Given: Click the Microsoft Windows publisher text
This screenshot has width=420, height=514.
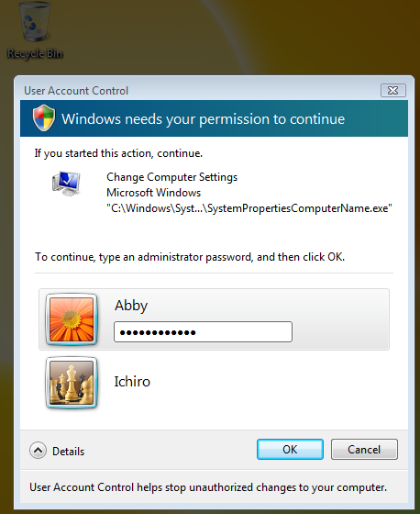Looking at the screenshot, I should [x=154, y=193].
